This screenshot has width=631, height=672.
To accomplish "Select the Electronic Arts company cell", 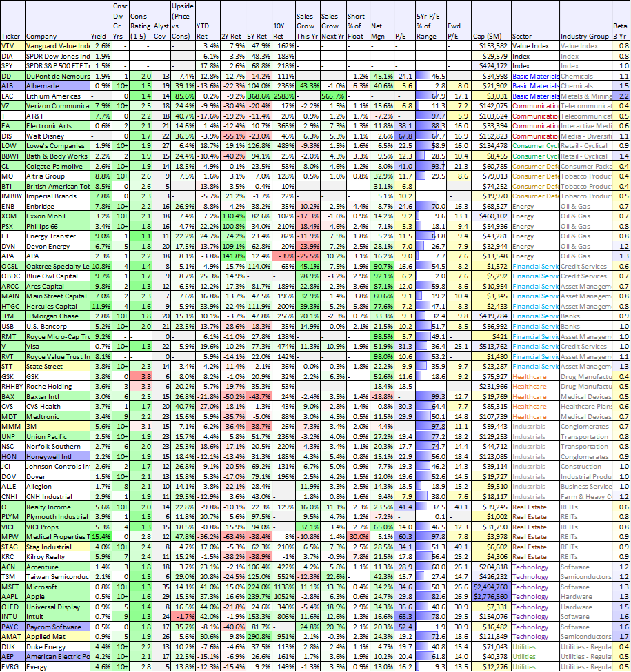I will pos(57,126).
